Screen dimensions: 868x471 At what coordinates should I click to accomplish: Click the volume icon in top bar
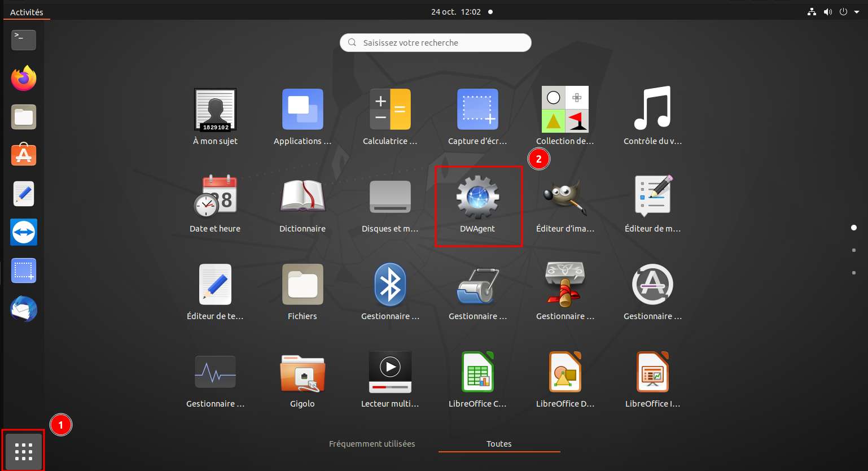(x=827, y=12)
